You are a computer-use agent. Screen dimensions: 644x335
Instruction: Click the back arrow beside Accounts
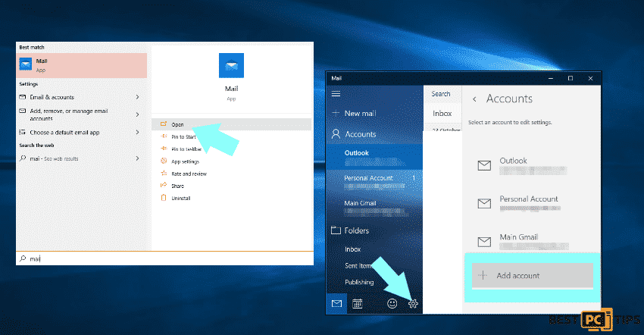(474, 99)
